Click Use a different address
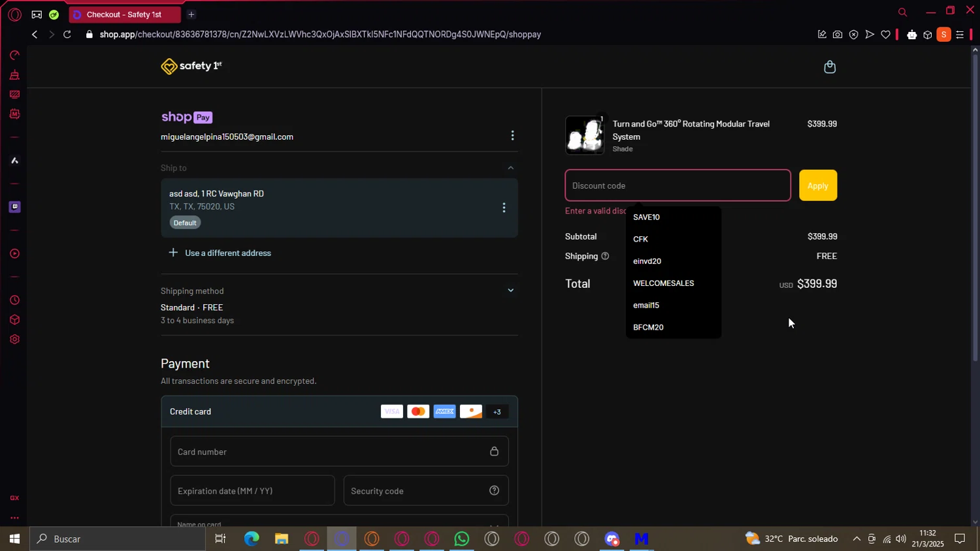980x551 pixels. click(x=227, y=253)
